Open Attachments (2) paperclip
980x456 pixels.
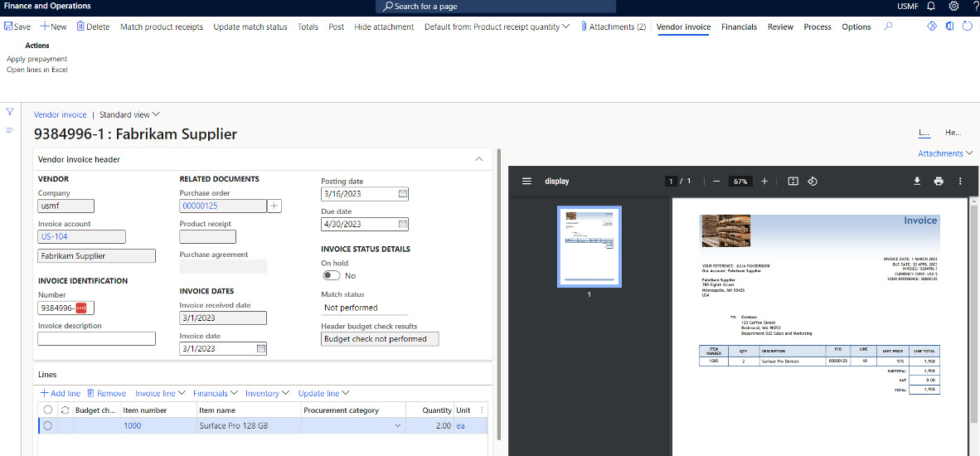pyautogui.click(x=614, y=27)
